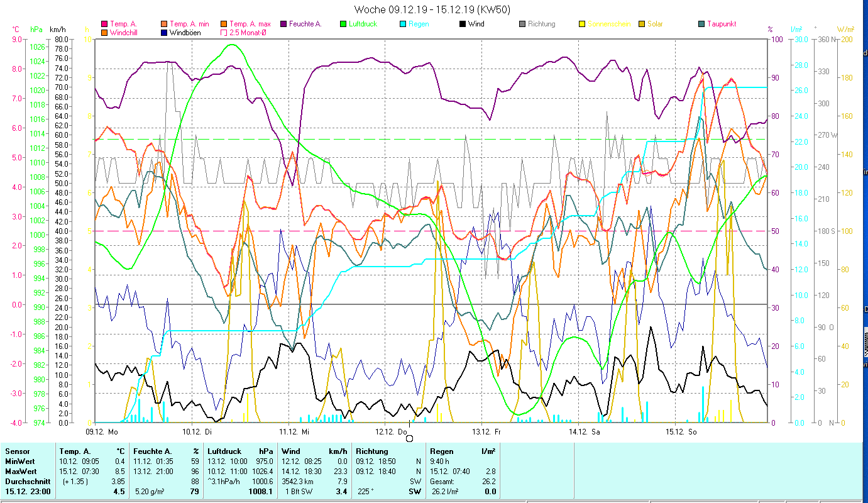Click the 'Windböen' legend label
Viewport: 868px width, 503px height.
[185, 32]
